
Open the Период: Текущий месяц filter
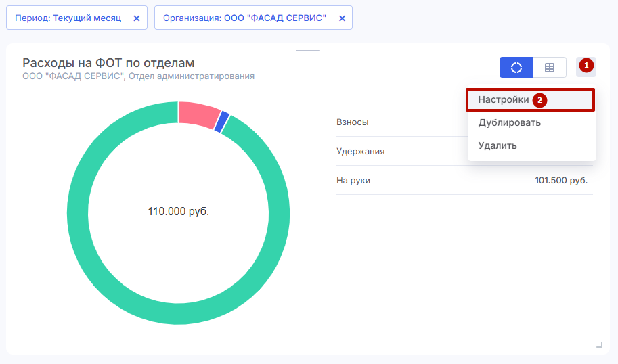pyautogui.click(x=67, y=18)
